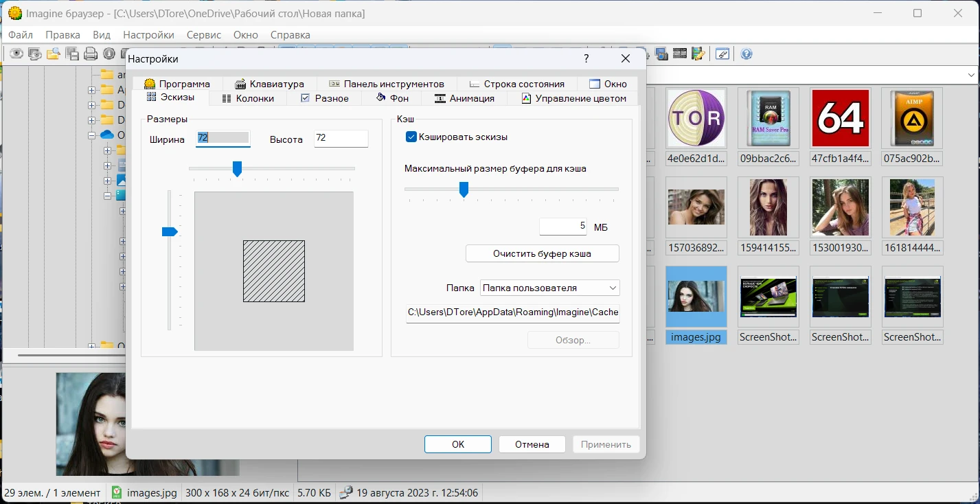Click the folder with magnifier toolbar icon
Image resolution: width=980 pixels, height=504 pixels.
(54, 54)
